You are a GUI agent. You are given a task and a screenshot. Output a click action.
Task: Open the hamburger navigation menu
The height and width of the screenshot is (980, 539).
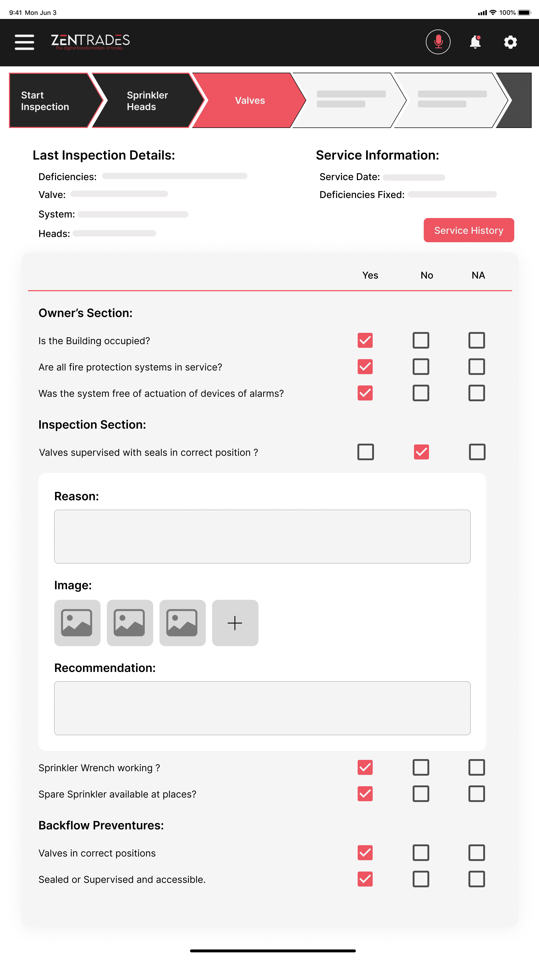tap(24, 42)
